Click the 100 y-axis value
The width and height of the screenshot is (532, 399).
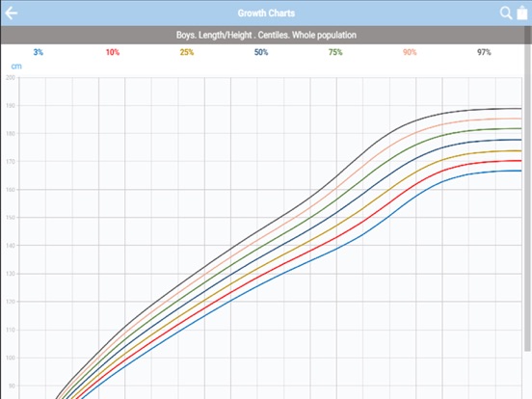11,358
